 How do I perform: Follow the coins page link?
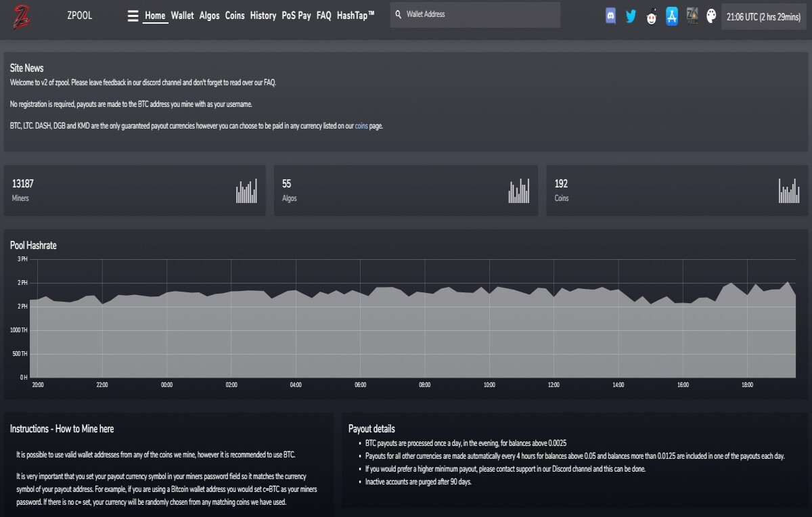361,126
